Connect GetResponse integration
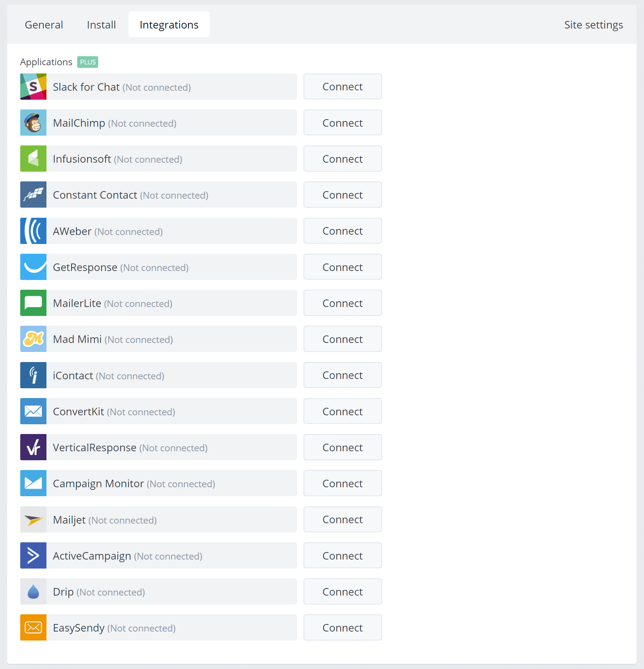The width and height of the screenshot is (644, 669). (x=343, y=267)
